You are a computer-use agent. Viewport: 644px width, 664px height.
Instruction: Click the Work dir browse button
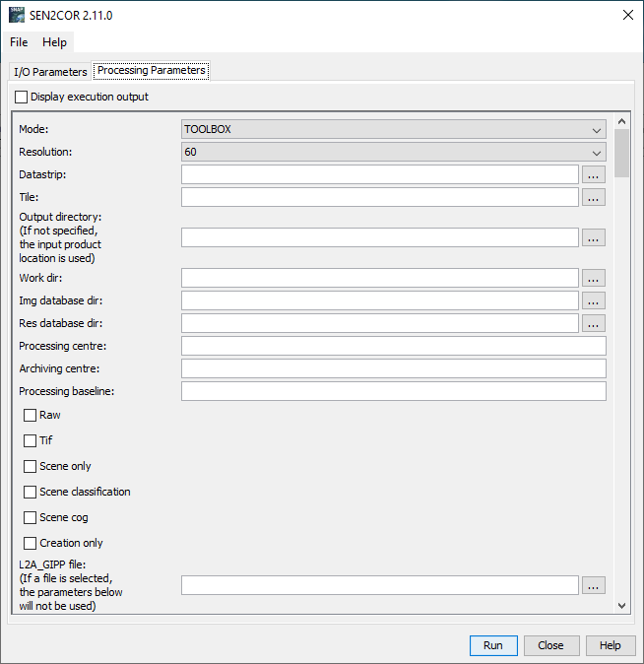(593, 278)
